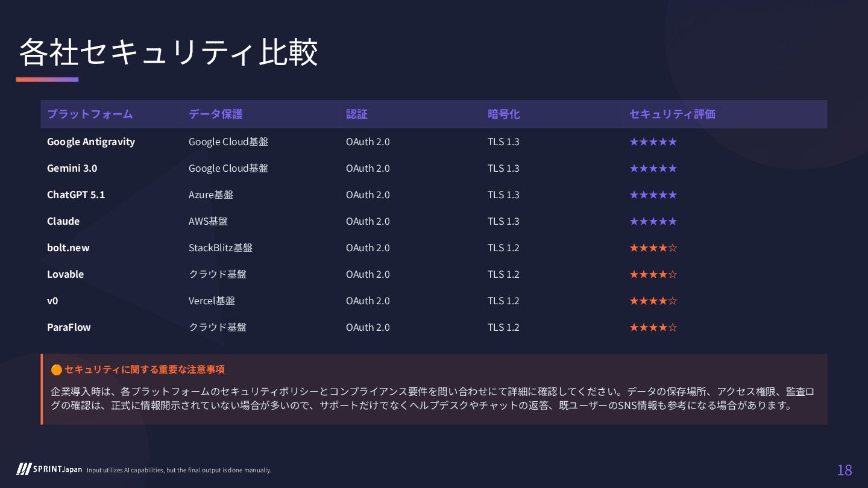Click TLS 1.3 in the ChatGPT 5.1 row
The image size is (868, 488).
click(503, 195)
